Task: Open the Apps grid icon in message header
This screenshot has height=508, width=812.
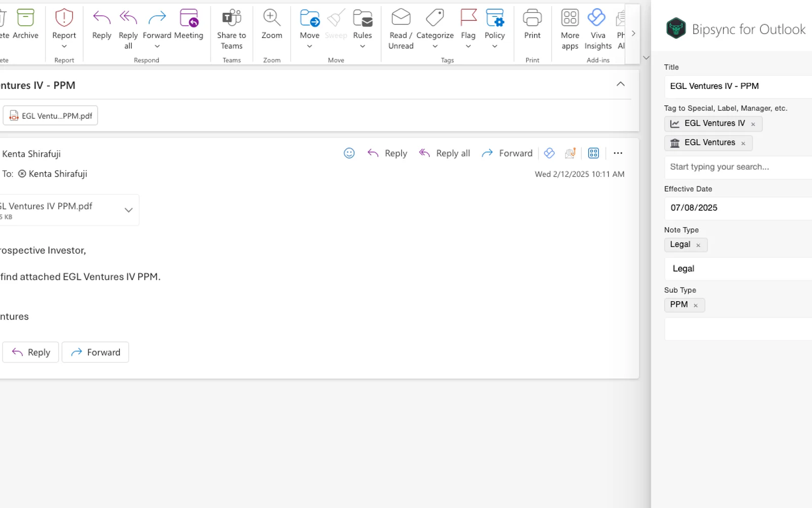Action: [x=593, y=153]
